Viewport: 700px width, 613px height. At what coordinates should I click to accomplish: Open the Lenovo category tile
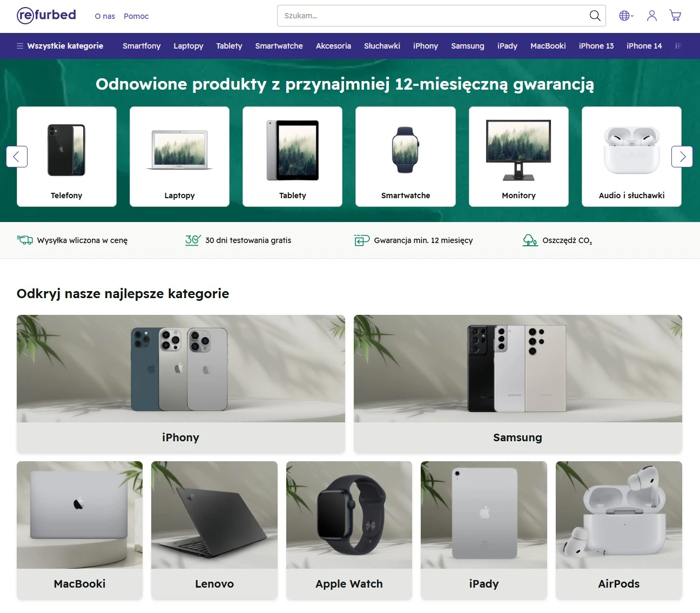pos(214,530)
